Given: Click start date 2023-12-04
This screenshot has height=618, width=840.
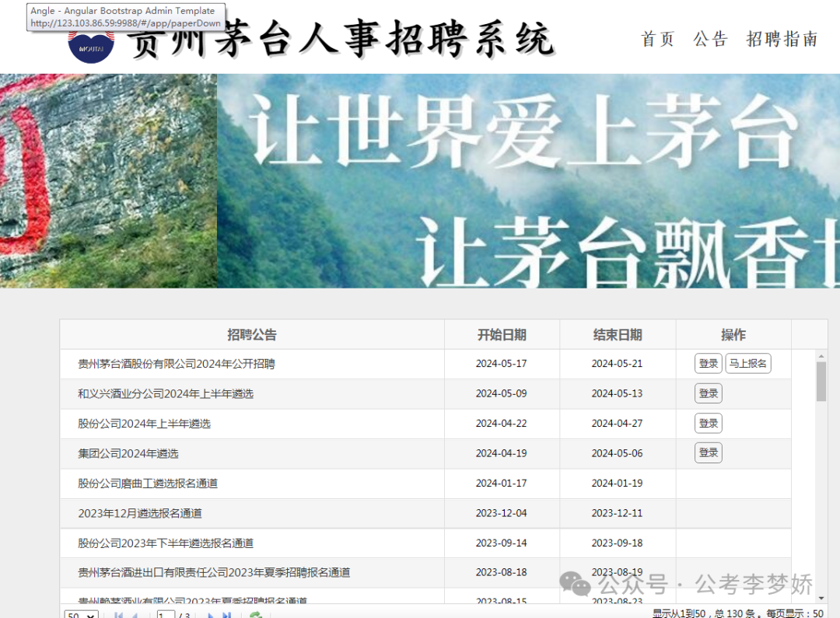Looking at the screenshot, I should (502, 513).
